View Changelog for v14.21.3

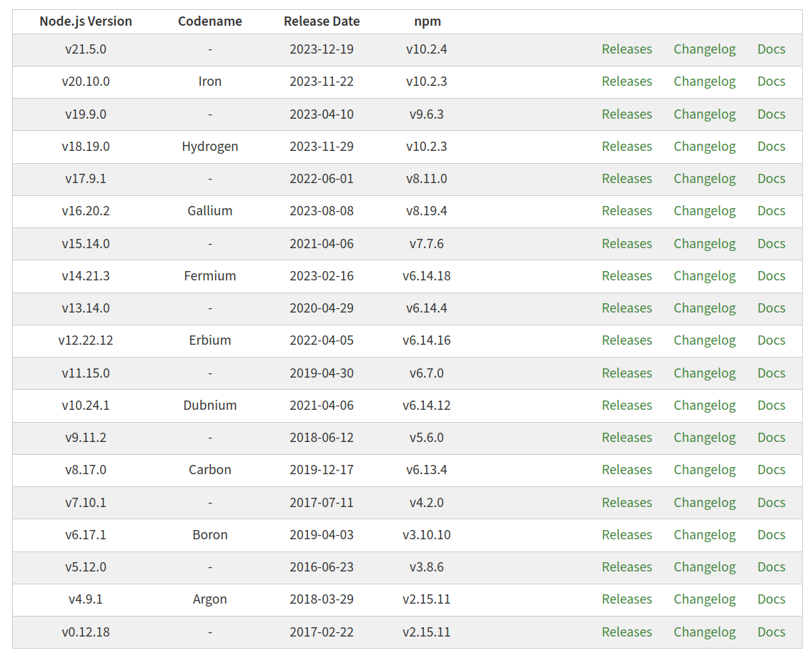(x=704, y=275)
